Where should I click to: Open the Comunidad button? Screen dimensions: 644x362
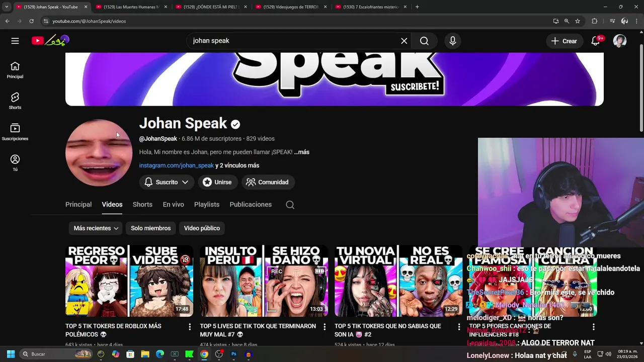point(268,182)
